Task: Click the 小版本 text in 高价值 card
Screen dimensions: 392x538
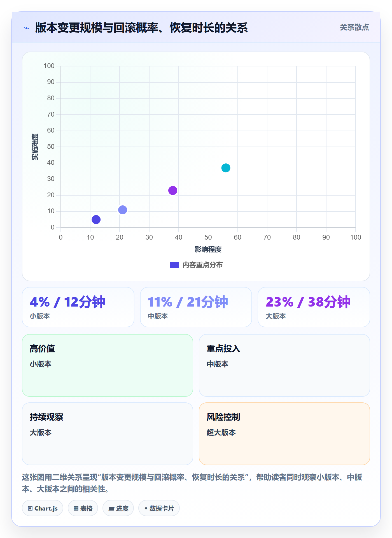Action: pos(41,364)
